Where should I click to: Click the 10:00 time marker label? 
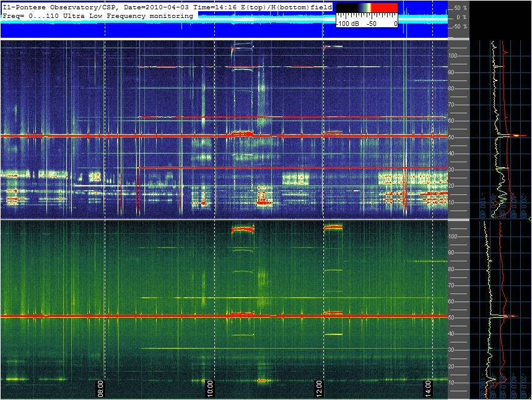click(210, 388)
